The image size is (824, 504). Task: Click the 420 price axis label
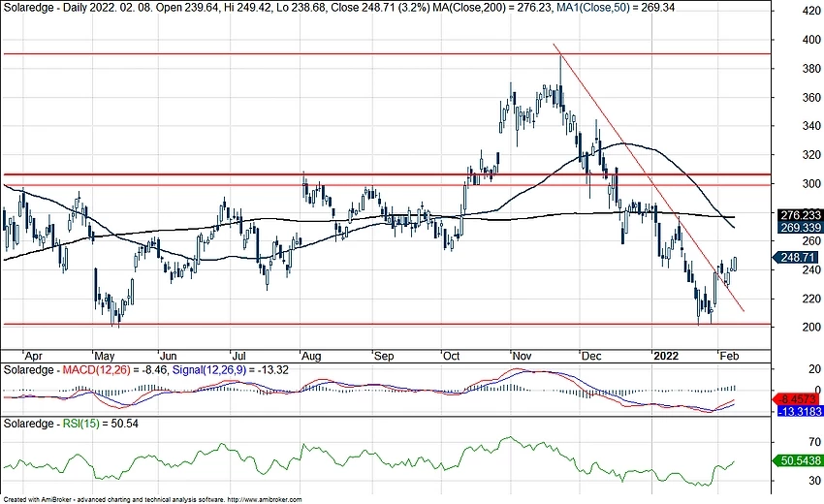coord(812,11)
